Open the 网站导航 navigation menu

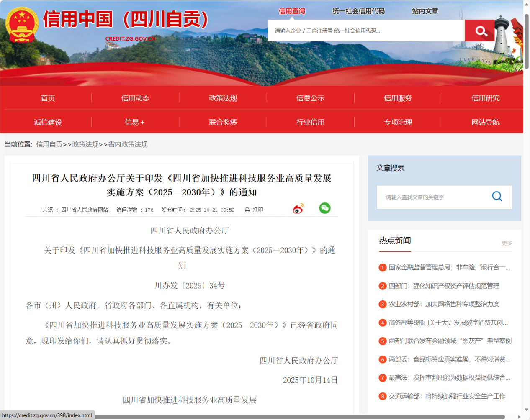tap(486, 122)
